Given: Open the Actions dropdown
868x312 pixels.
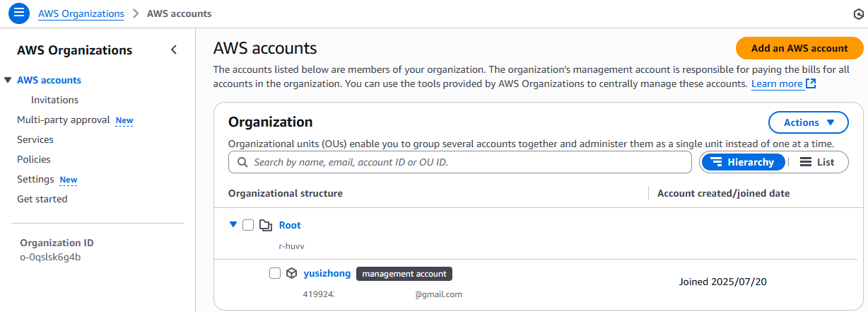Looking at the screenshot, I should [809, 122].
